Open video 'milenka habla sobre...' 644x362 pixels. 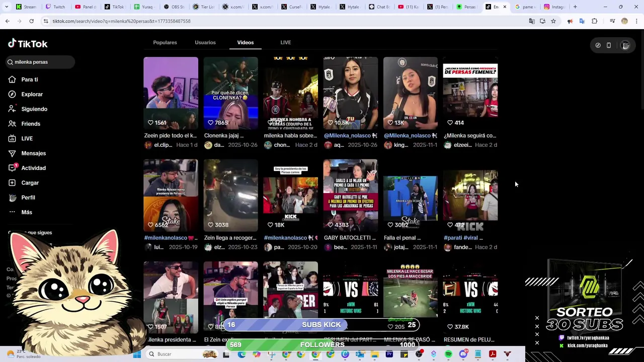[290, 93]
